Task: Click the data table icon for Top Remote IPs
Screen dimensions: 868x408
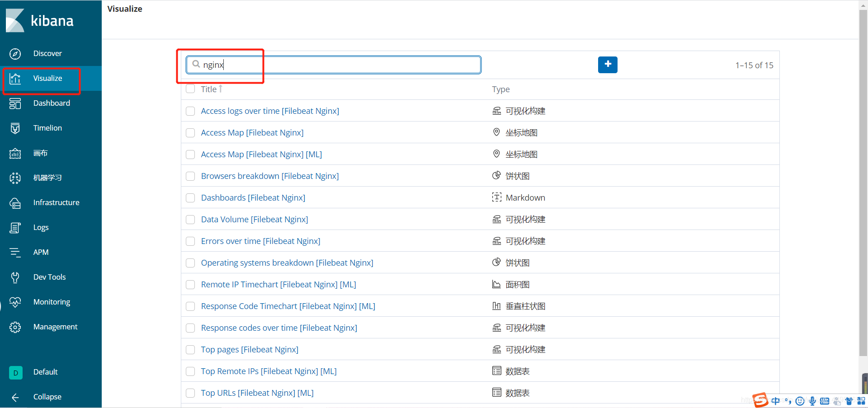Action: [x=496, y=370]
